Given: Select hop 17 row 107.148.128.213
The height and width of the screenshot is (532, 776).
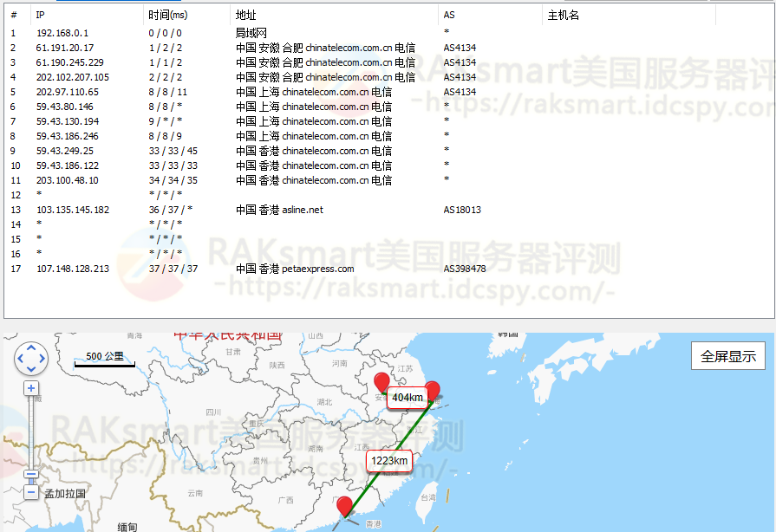Looking at the screenshot, I should 73,269.
